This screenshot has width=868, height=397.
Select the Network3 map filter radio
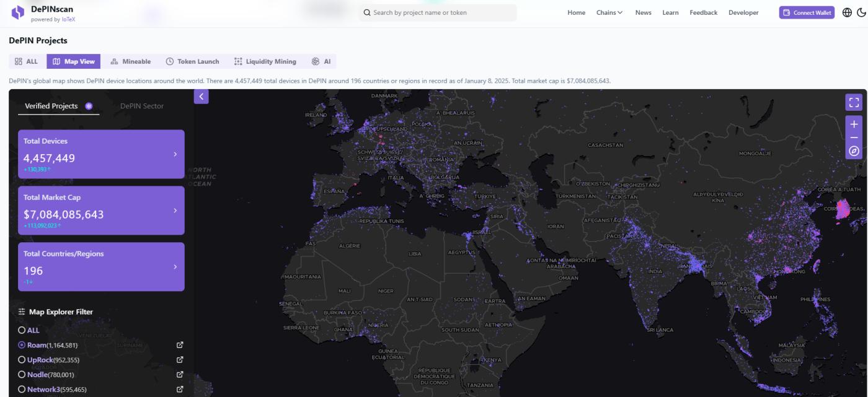click(x=22, y=390)
